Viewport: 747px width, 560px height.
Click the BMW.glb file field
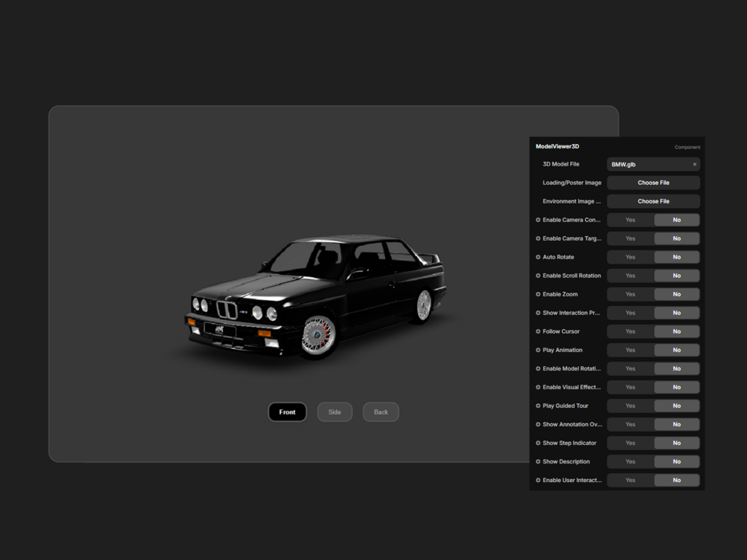(x=653, y=164)
